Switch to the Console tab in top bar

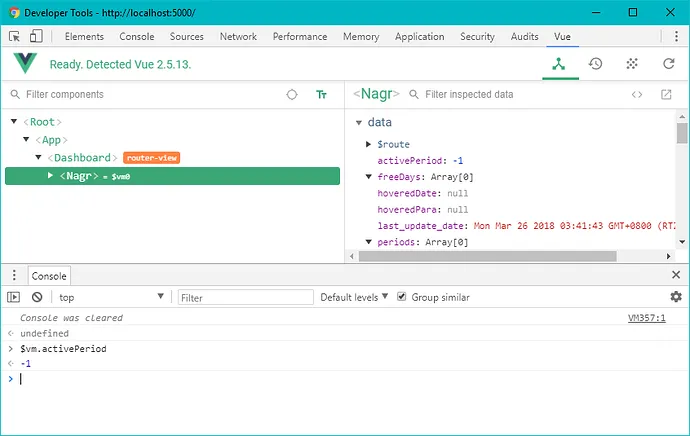pyautogui.click(x=137, y=37)
